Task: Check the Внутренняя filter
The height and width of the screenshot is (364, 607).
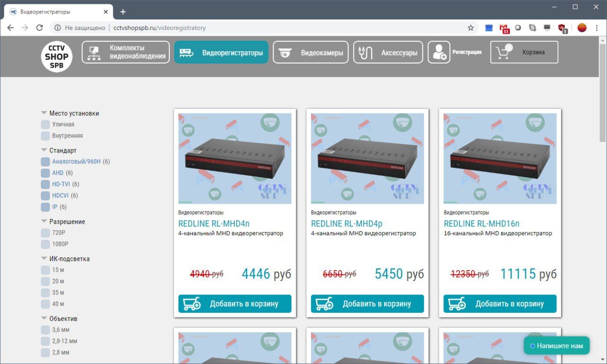Action: (45, 136)
